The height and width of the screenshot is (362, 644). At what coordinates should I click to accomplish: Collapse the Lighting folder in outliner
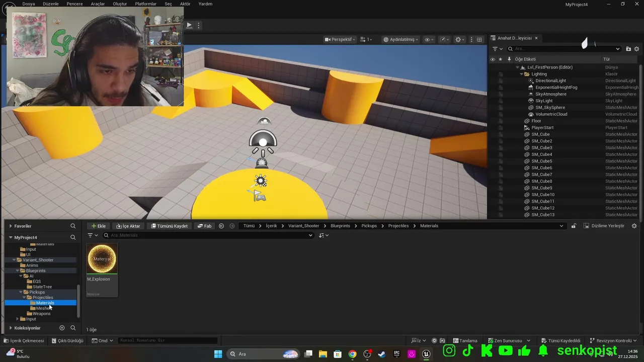(x=521, y=74)
